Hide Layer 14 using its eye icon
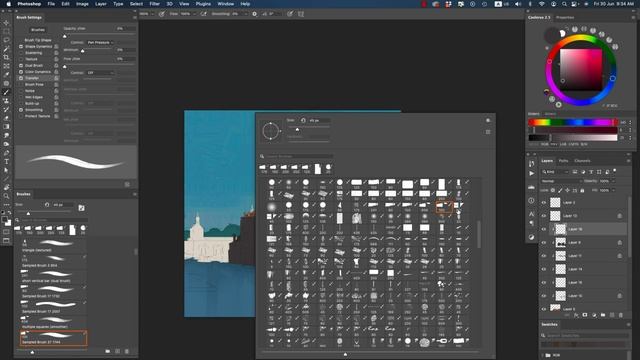Viewport: 640px width, 360px height. 544,269
